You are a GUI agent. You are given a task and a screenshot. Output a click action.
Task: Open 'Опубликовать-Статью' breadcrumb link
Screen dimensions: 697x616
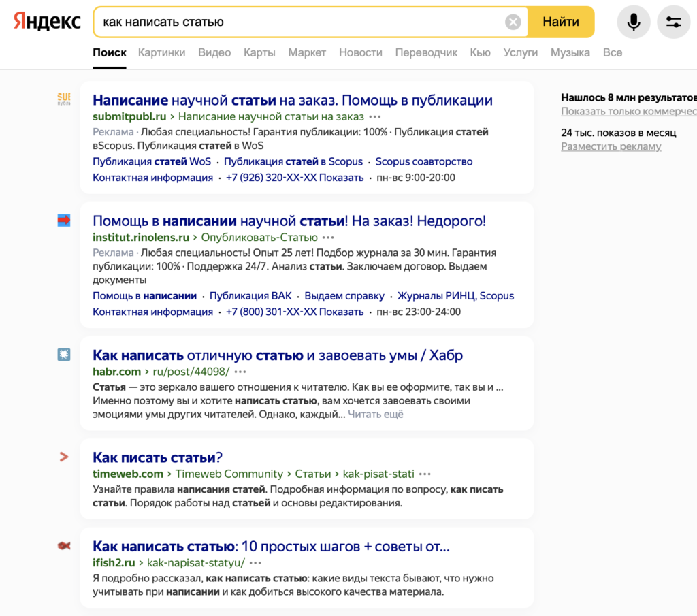259,238
